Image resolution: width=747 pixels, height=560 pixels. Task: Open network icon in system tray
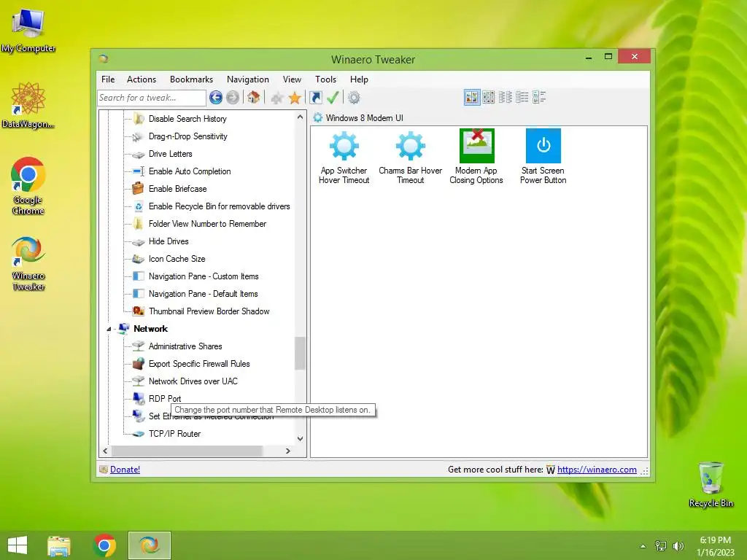[661, 546]
